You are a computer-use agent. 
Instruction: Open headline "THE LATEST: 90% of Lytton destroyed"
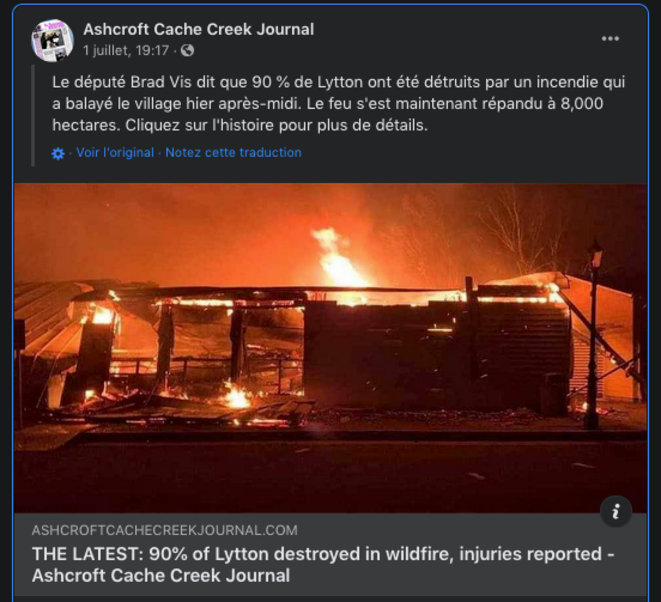click(323, 554)
